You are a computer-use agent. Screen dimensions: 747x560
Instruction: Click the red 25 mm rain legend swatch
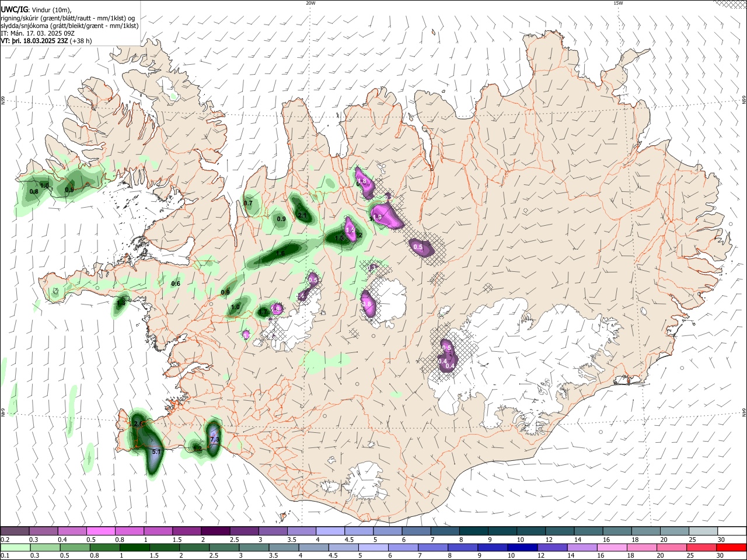703,547
